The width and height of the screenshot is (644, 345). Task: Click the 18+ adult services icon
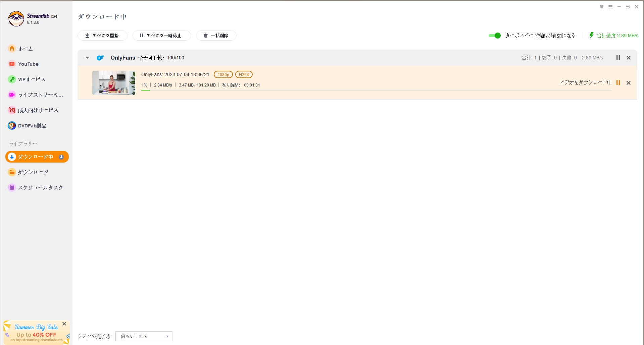(12, 110)
